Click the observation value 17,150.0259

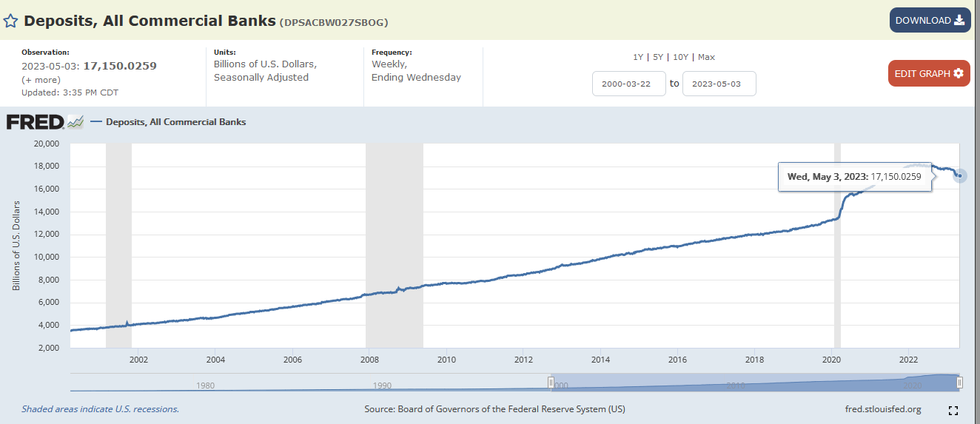120,66
